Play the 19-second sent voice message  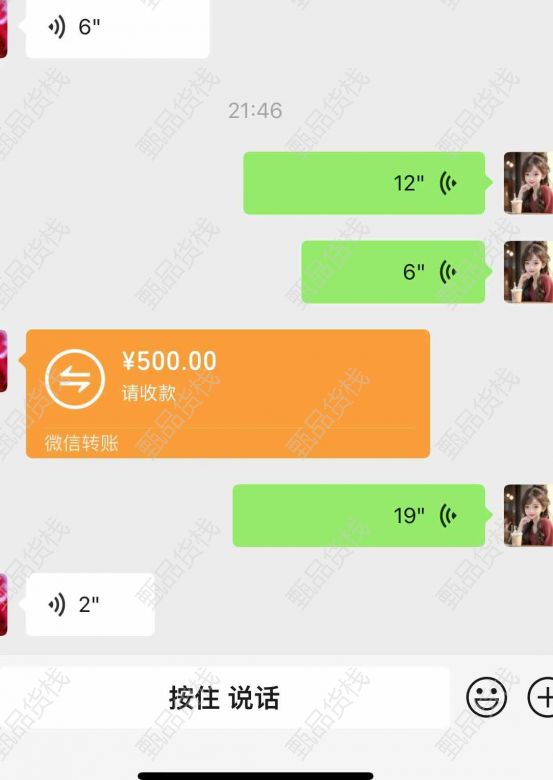click(x=359, y=515)
